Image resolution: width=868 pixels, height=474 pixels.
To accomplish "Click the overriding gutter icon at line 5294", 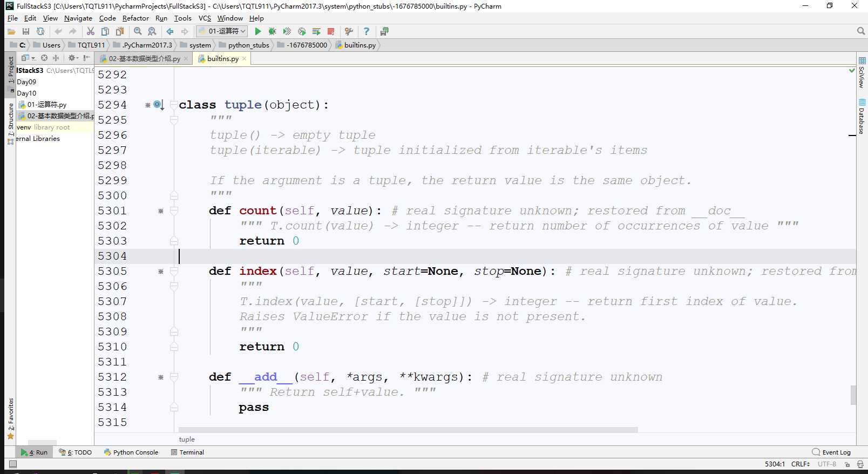I will [158, 105].
